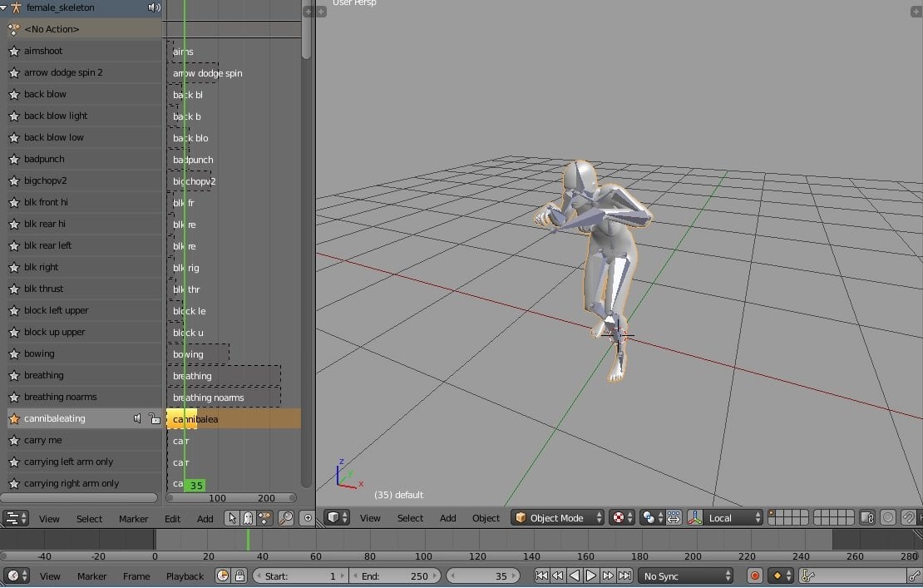Open the NLA Add menu

point(205,518)
